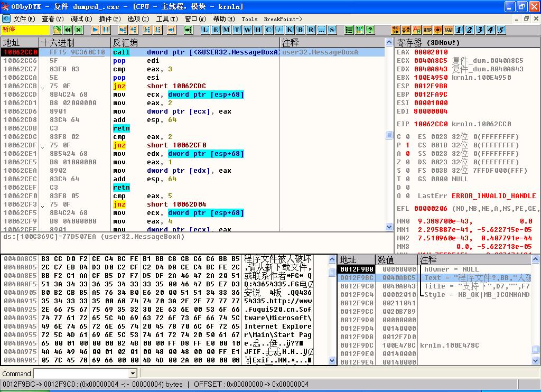Show Call stack with K button
The image size is (541, 392).
pos(290,30)
